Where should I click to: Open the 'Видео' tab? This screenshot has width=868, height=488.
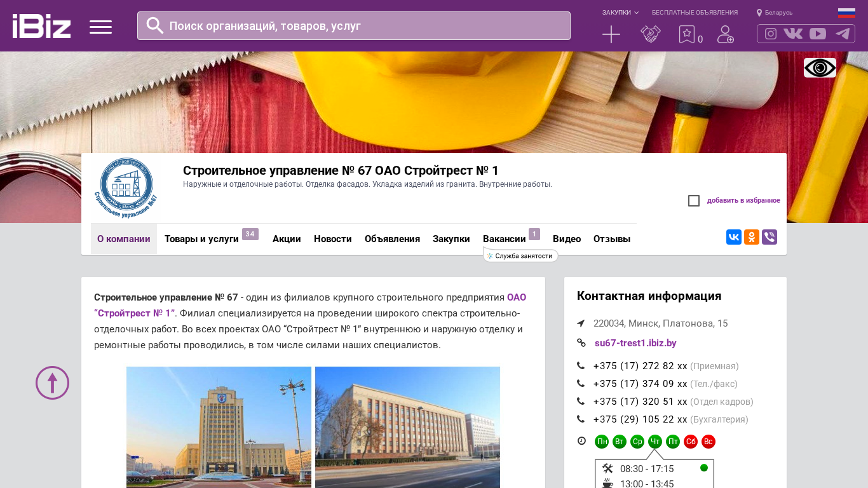(567, 239)
